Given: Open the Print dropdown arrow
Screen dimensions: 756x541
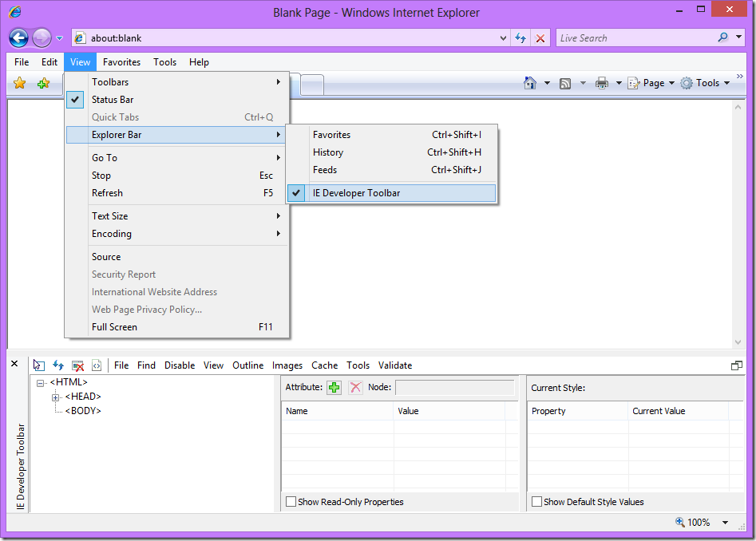Looking at the screenshot, I should point(619,83).
